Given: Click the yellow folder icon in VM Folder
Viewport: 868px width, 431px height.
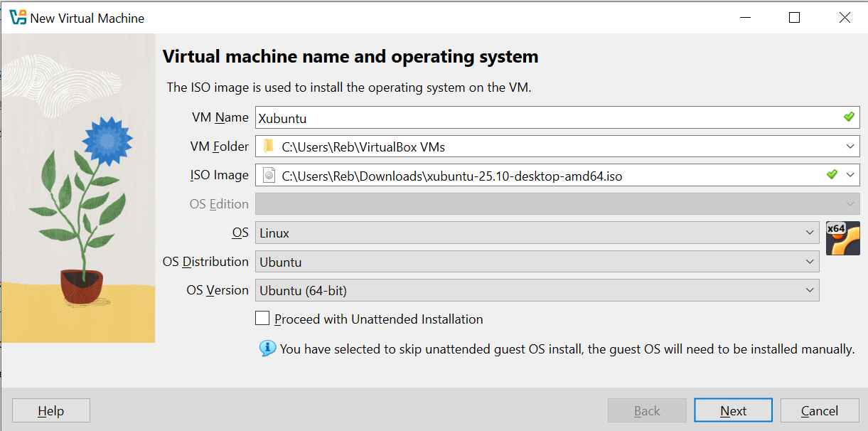Looking at the screenshot, I should point(268,147).
